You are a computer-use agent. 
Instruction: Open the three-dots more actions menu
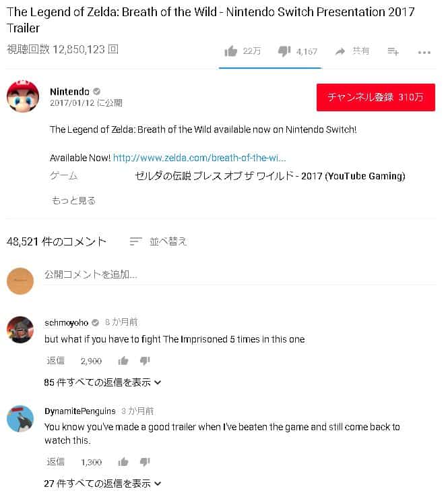pos(424,53)
